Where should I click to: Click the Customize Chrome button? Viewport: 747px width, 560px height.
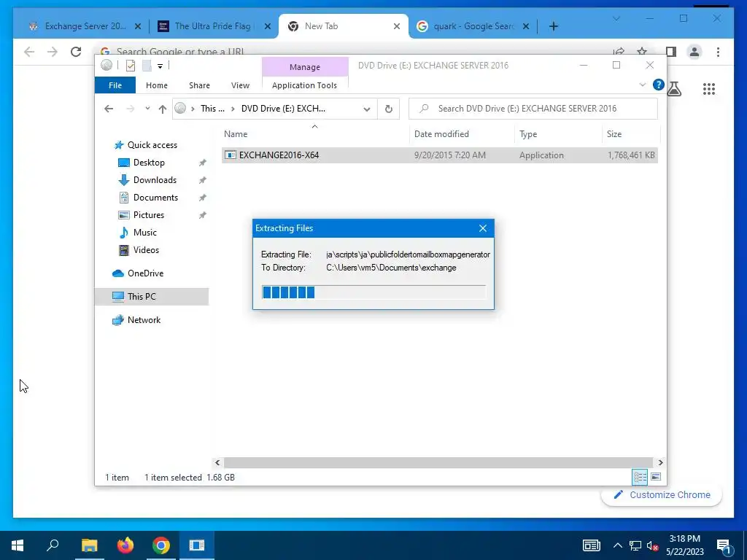point(661,495)
